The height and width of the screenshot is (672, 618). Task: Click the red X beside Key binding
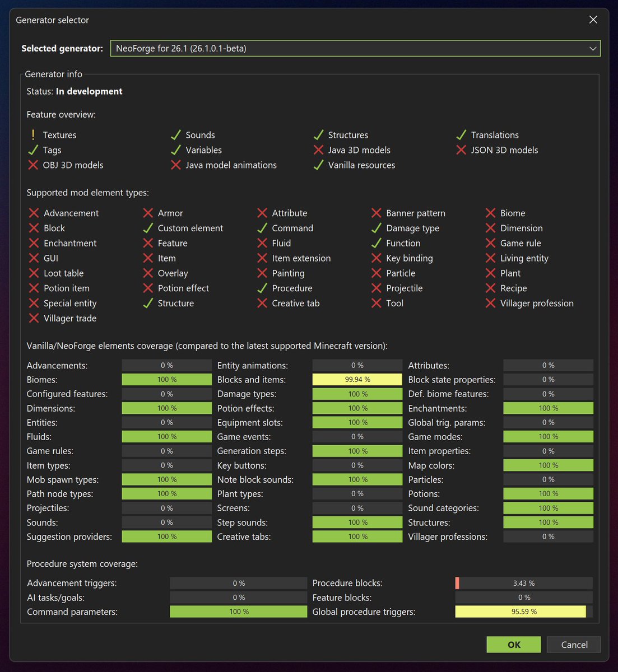point(377,258)
